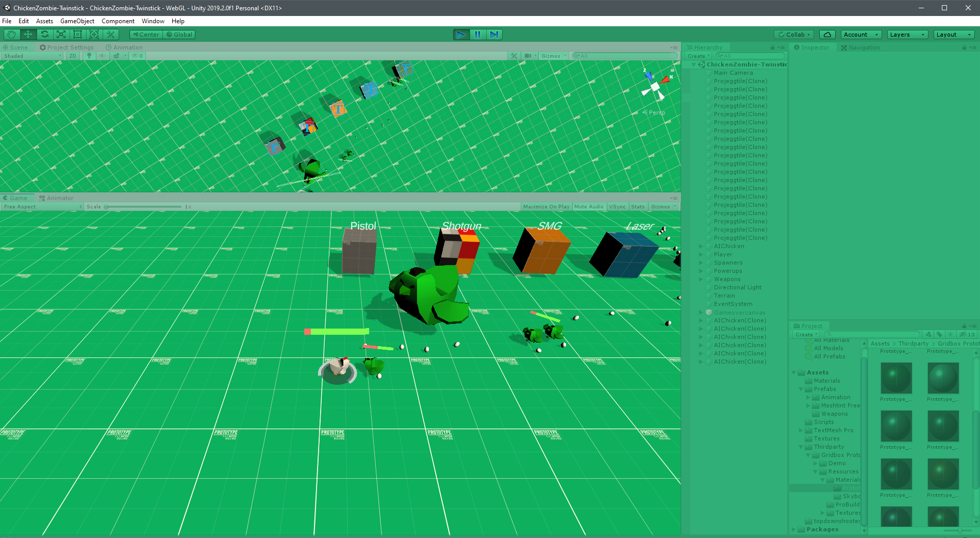Click the Project search field
This screenshot has height=538, width=980.
click(872, 334)
